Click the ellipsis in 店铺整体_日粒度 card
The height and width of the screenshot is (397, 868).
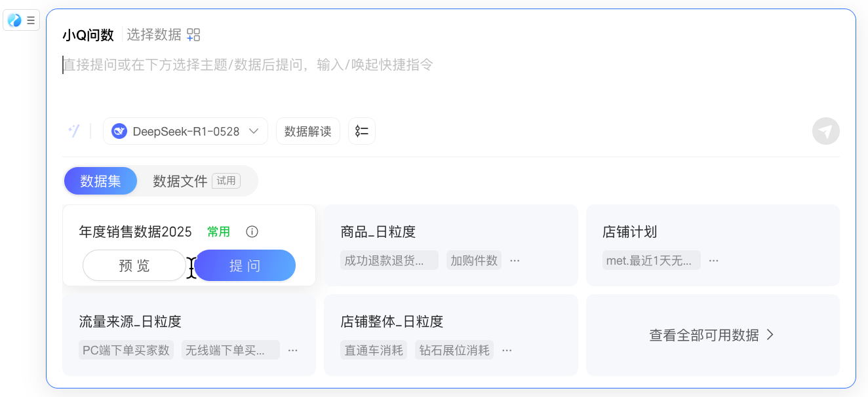(x=507, y=350)
